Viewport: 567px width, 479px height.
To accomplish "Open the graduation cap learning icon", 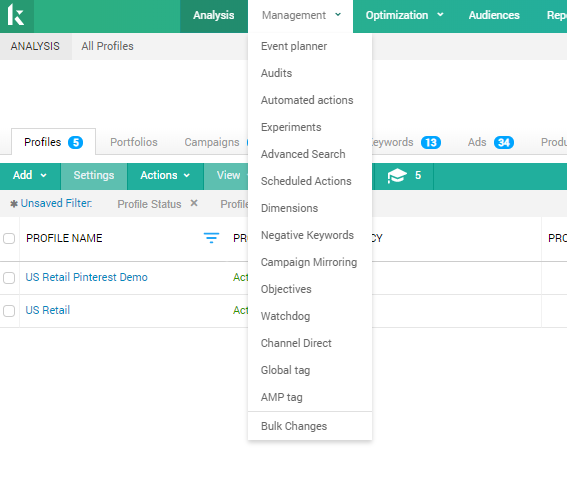I will [397, 176].
